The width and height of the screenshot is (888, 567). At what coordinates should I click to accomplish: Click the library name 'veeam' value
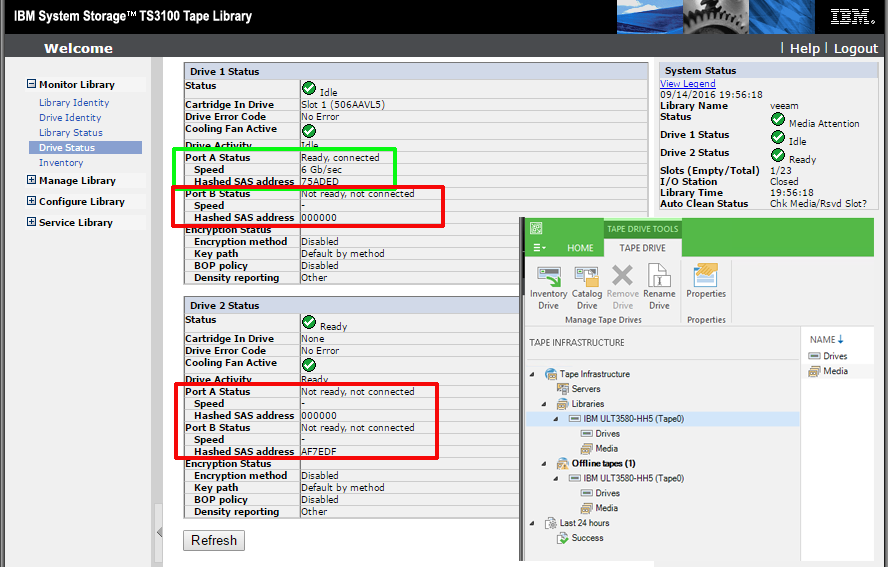coord(784,106)
